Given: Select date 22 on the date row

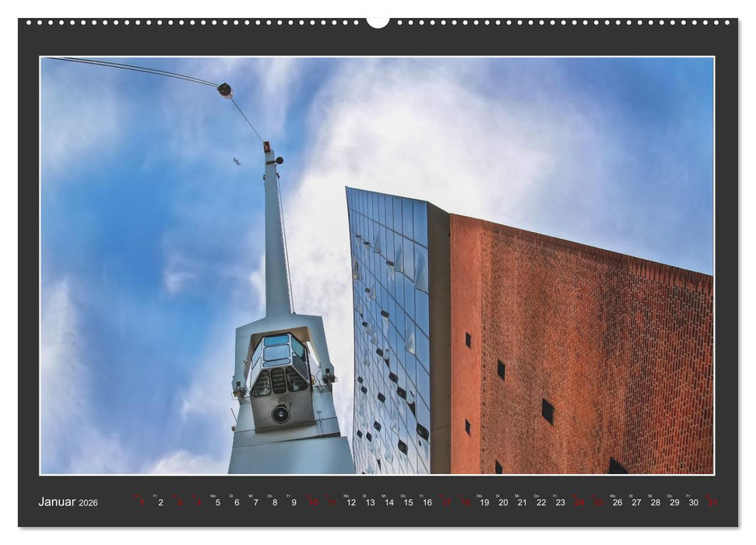Looking at the screenshot, I should (541, 502).
